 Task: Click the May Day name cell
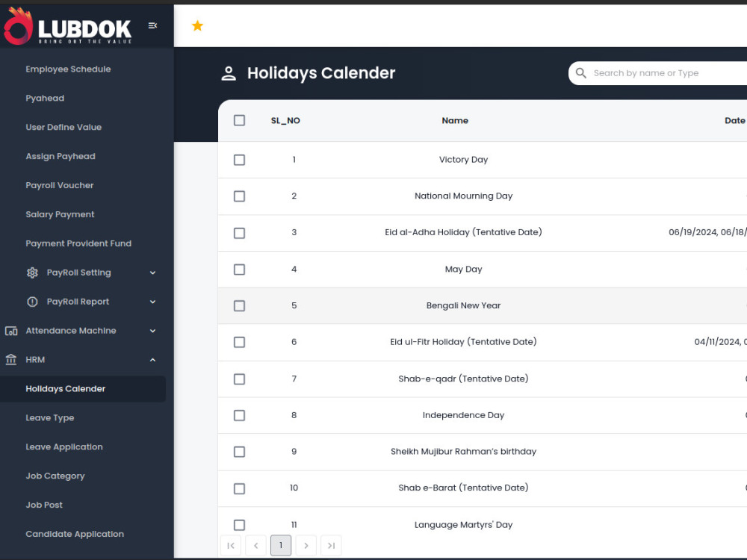(x=464, y=269)
